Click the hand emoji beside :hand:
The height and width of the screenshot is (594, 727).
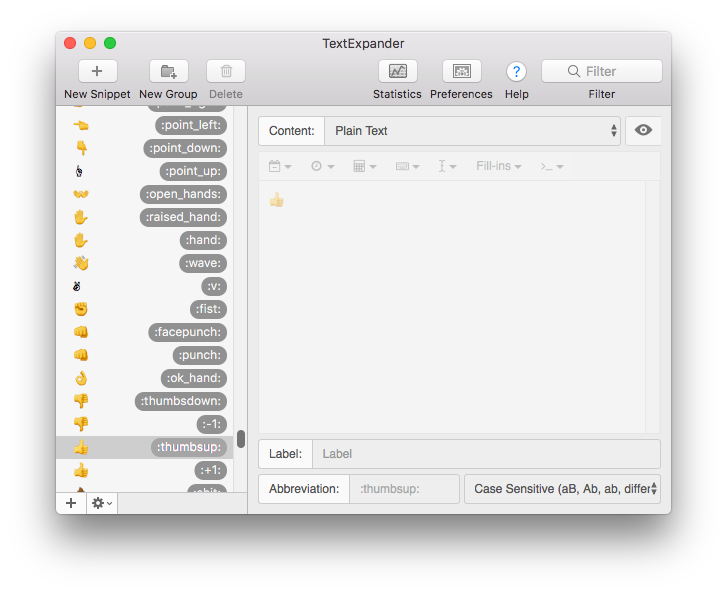(x=81, y=240)
